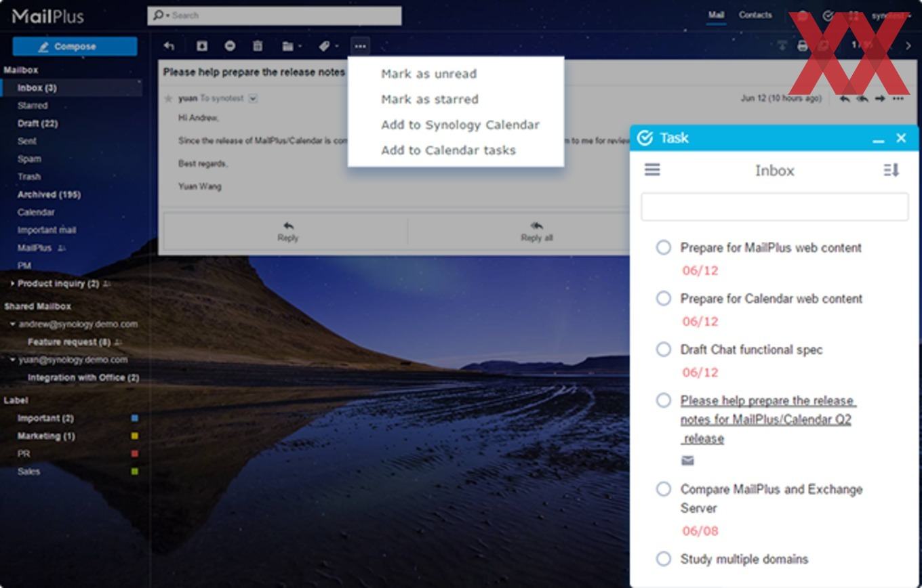Click the Reply button below the message

287,231
